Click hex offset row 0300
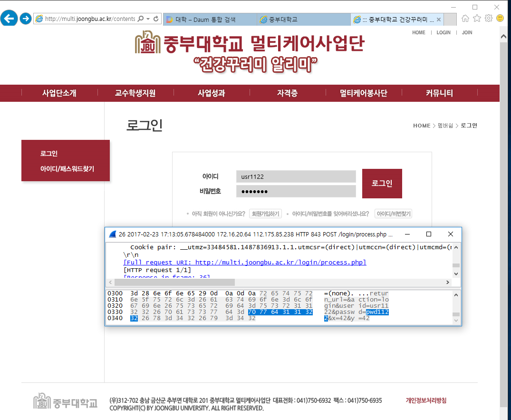 [115, 293]
